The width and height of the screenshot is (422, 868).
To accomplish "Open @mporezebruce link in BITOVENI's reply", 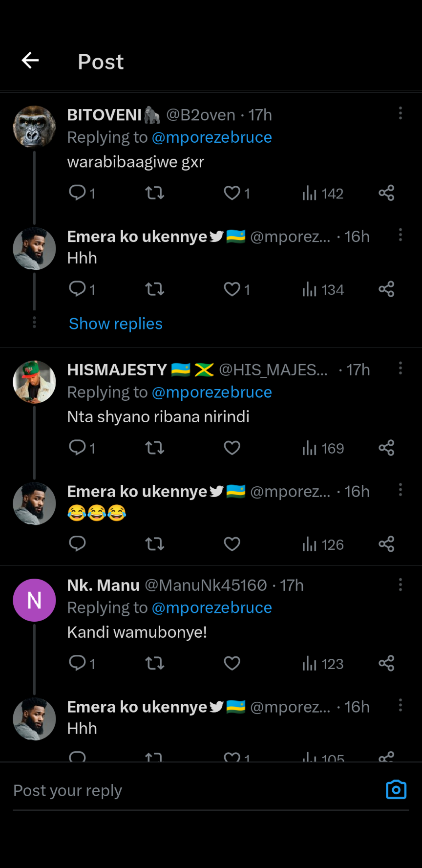I will (212, 137).
